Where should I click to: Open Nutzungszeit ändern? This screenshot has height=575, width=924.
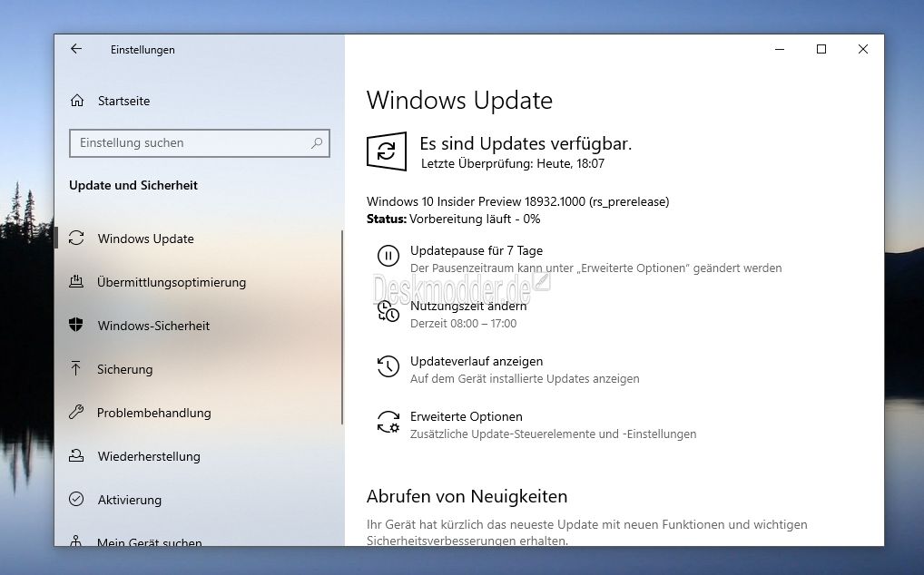[468, 306]
